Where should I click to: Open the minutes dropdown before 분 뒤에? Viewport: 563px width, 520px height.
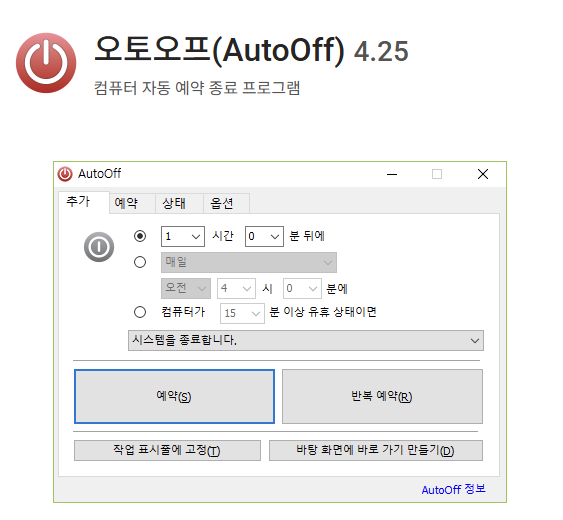tap(264, 236)
